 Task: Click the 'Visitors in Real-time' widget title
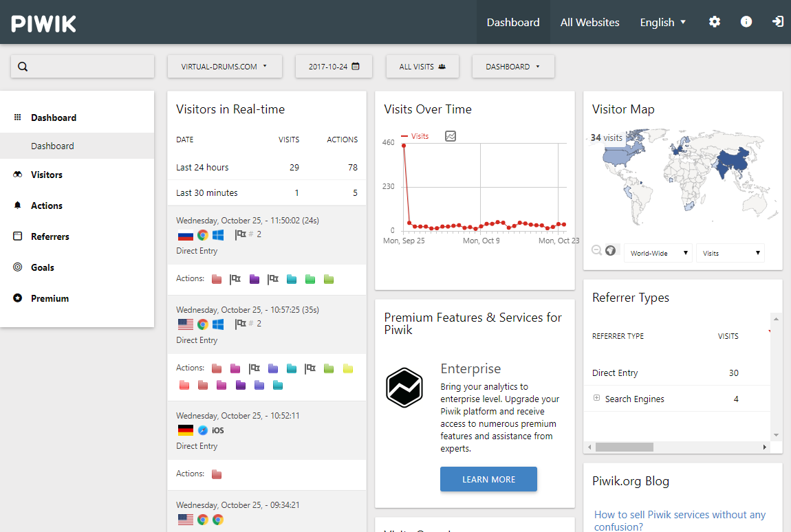tap(230, 109)
